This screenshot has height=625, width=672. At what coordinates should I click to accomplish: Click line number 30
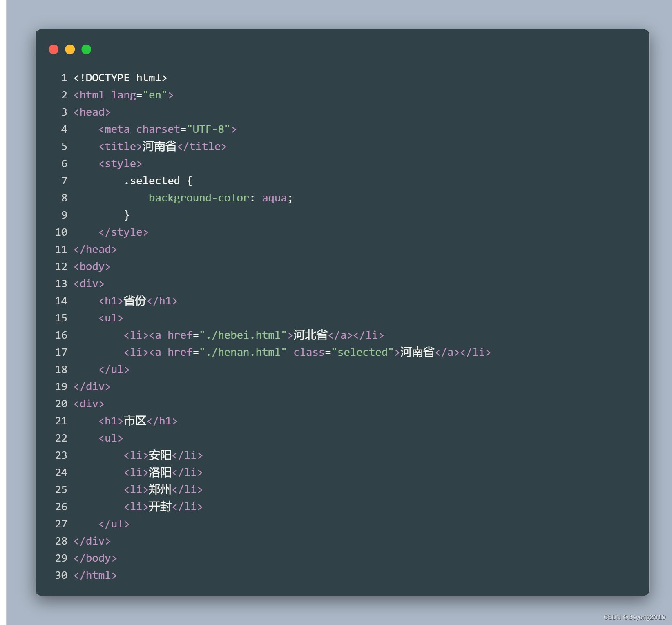click(x=61, y=575)
